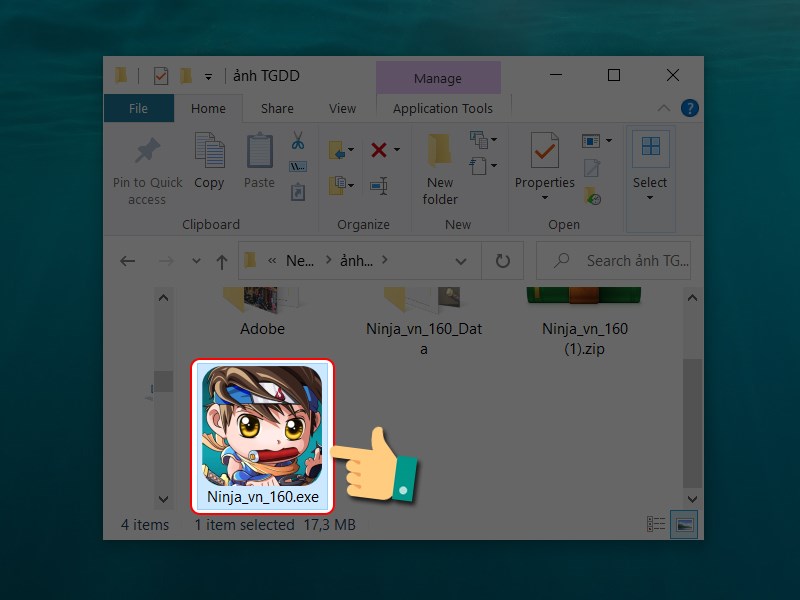Select the Ninja_vn_160.exe file
The height and width of the screenshot is (600, 800).
[x=262, y=435]
